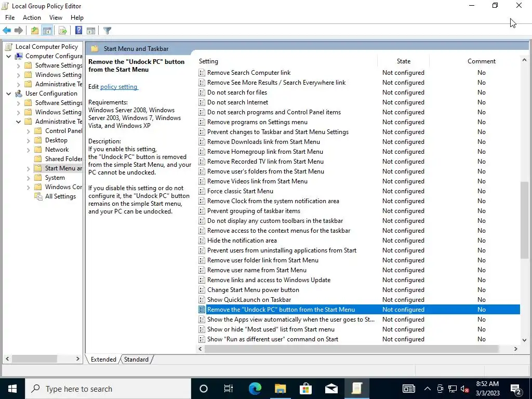
Task: Click the Cortana circle taskbar icon
Action: [204, 389]
